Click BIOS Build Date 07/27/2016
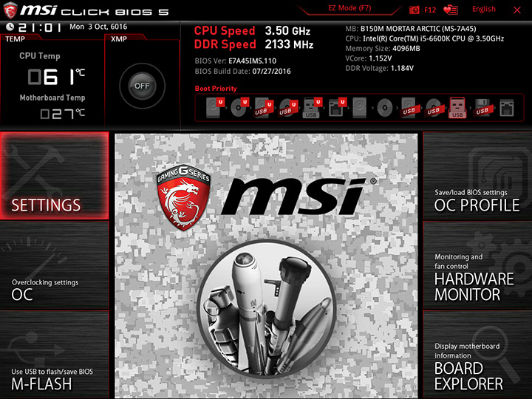This screenshot has width=532, height=399. [242, 71]
